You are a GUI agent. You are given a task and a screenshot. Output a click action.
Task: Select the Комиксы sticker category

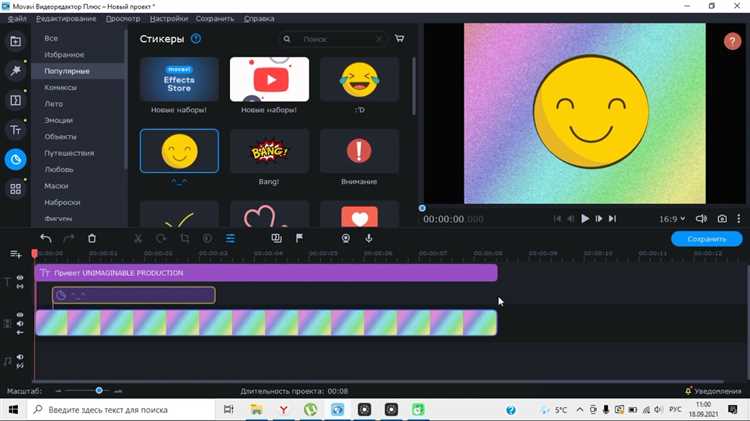(x=59, y=87)
